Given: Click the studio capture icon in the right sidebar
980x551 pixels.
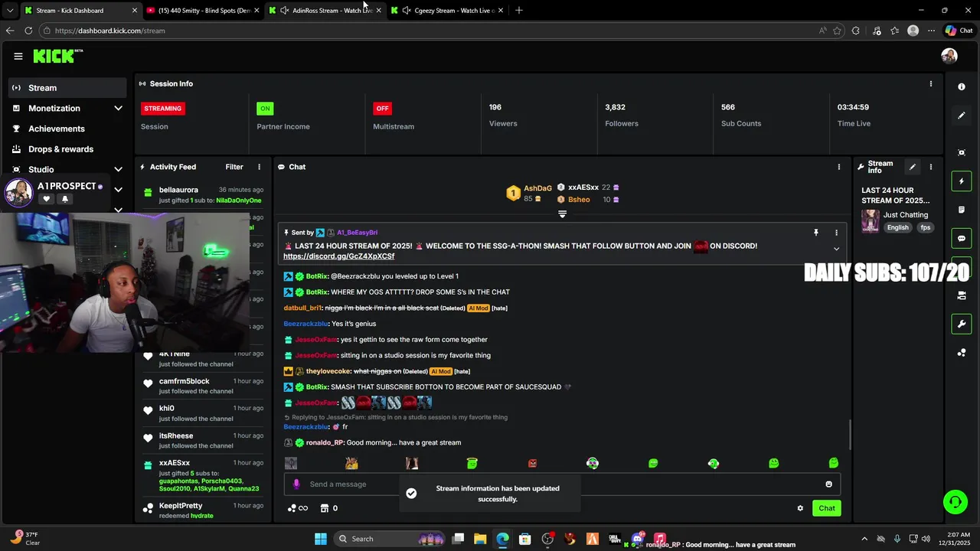Looking at the screenshot, I should click(962, 152).
